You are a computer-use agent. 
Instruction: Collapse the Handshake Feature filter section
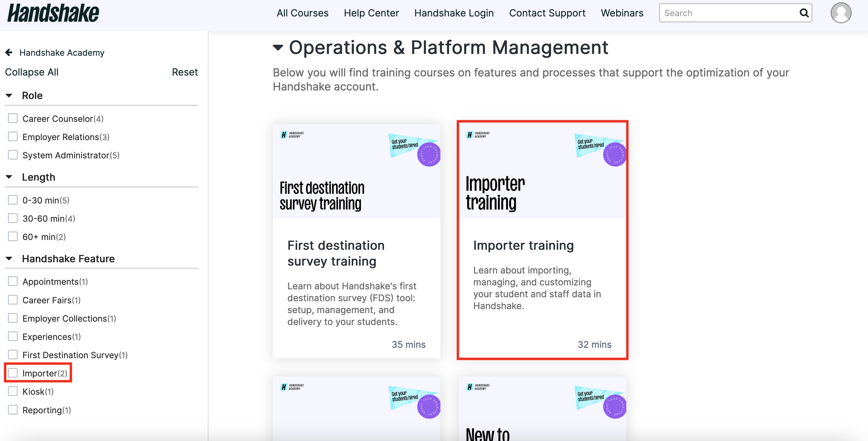click(9, 259)
